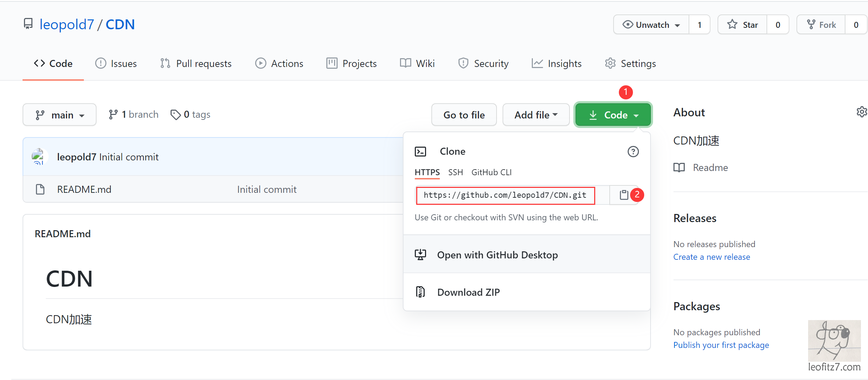The image size is (868, 380).
Task: View the Insights tab
Action: (x=557, y=63)
